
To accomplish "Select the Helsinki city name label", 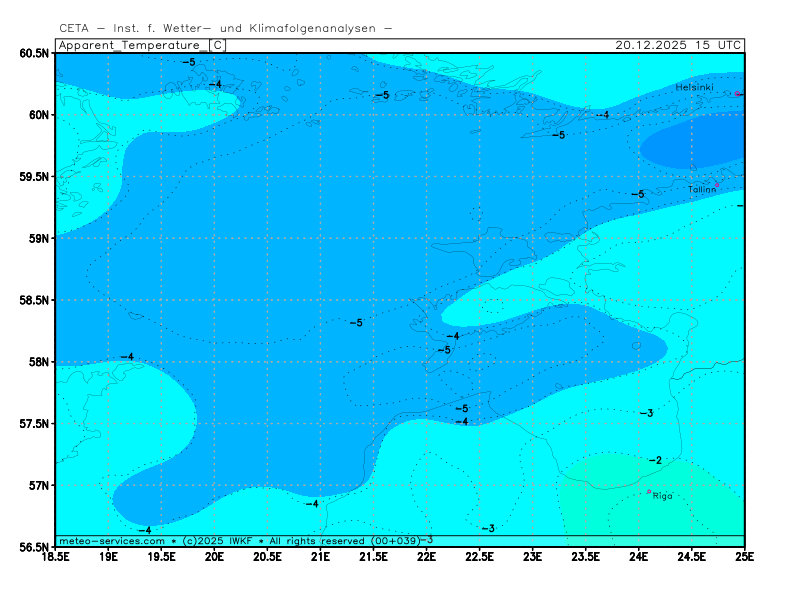I will tap(694, 87).
